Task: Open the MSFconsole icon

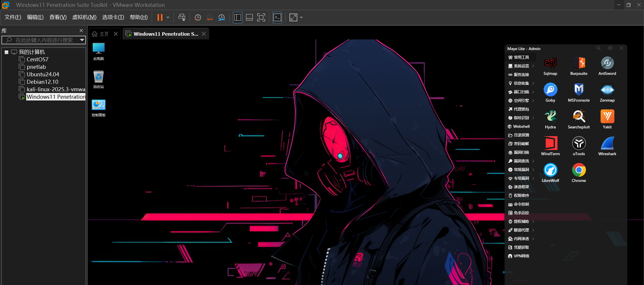Action: tap(578, 90)
